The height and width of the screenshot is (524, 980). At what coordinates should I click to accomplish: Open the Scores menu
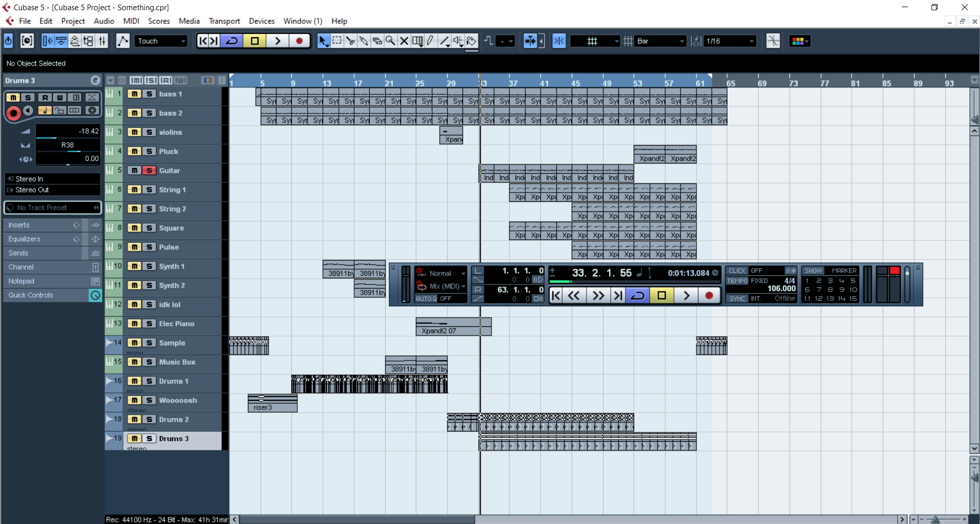click(x=159, y=21)
